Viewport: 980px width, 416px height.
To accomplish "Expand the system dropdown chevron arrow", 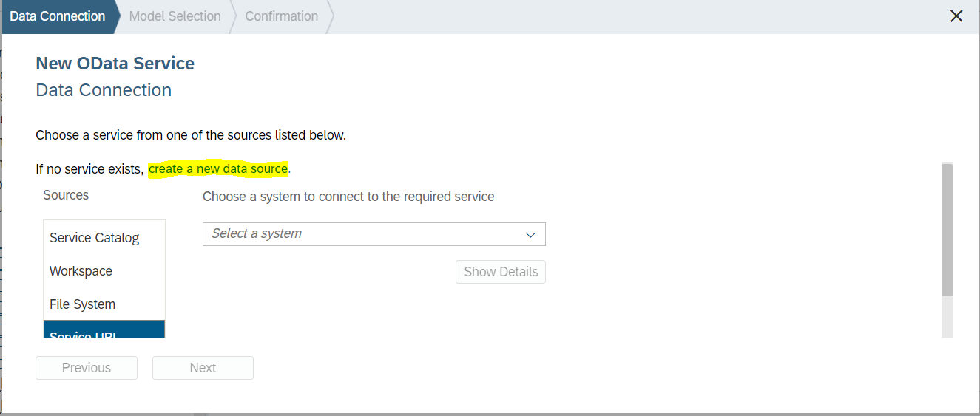I will (x=530, y=234).
